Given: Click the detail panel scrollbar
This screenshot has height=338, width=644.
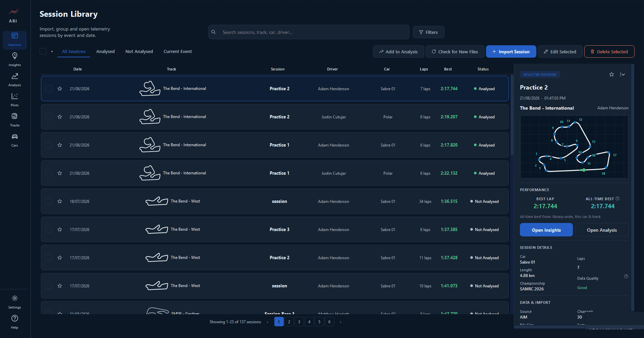Looking at the screenshot, I should point(633,188).
